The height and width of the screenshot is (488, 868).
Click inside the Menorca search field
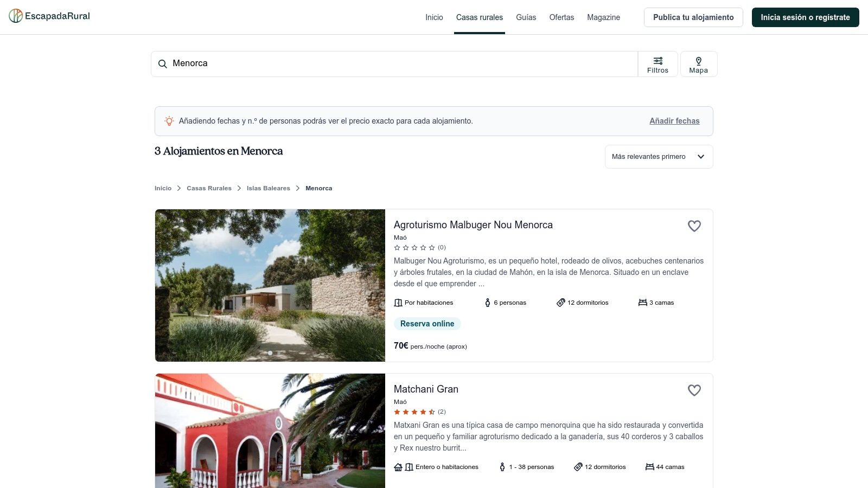click(380, 63)
